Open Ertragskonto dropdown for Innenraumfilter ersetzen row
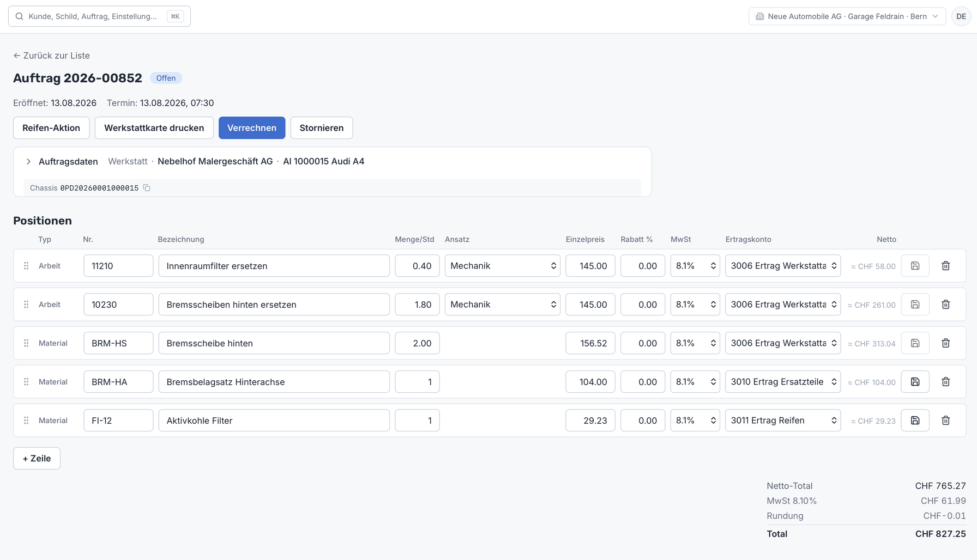 (783, 266)
